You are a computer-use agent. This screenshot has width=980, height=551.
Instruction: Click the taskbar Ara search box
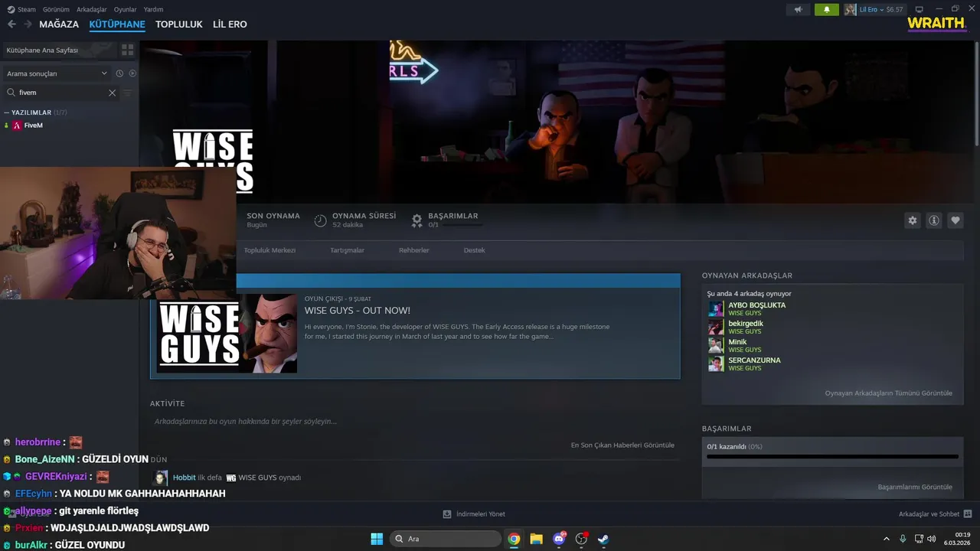pos(446,539)
